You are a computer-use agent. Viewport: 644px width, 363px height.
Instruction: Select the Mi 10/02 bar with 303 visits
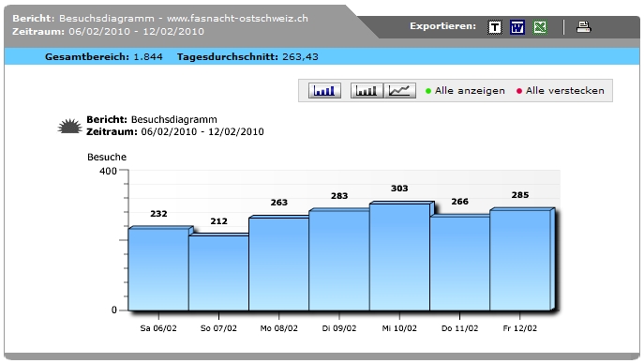pyautogui.click(x=399, y=256)
